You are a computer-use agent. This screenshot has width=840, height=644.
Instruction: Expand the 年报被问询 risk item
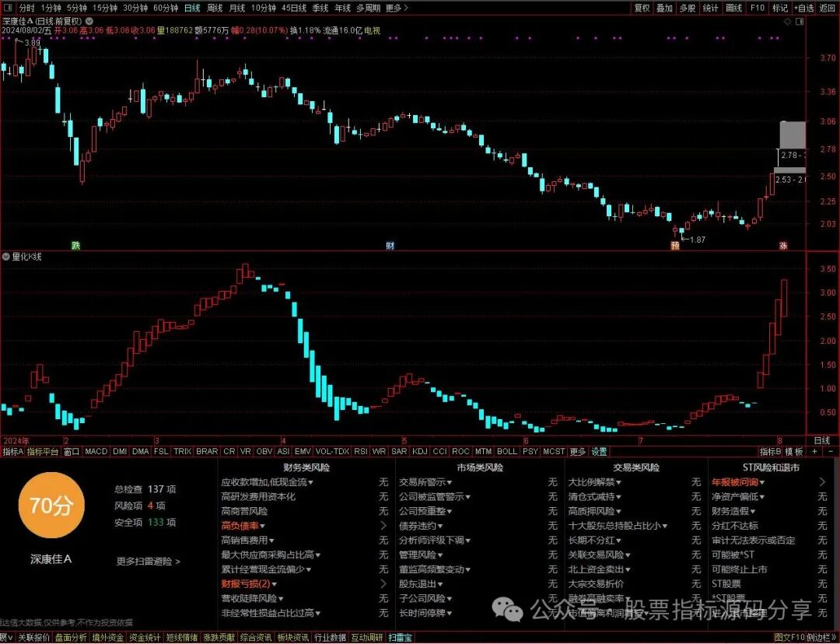coord(738,482)
